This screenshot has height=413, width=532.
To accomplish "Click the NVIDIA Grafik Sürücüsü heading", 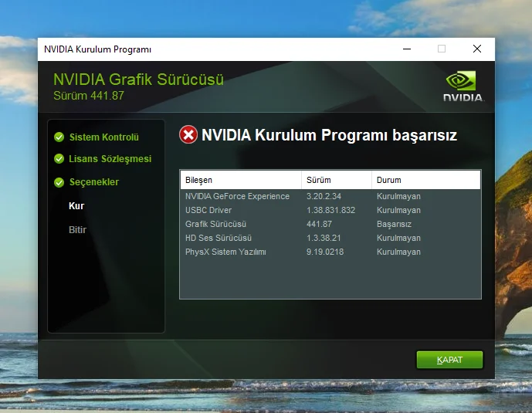I will [x=138, y=80].
